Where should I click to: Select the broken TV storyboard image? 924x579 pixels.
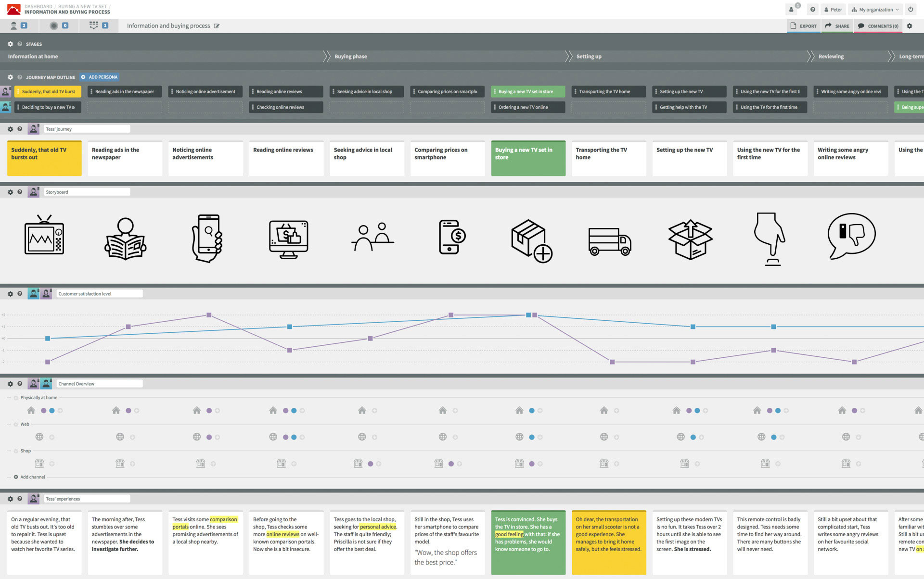click(44, 235)
